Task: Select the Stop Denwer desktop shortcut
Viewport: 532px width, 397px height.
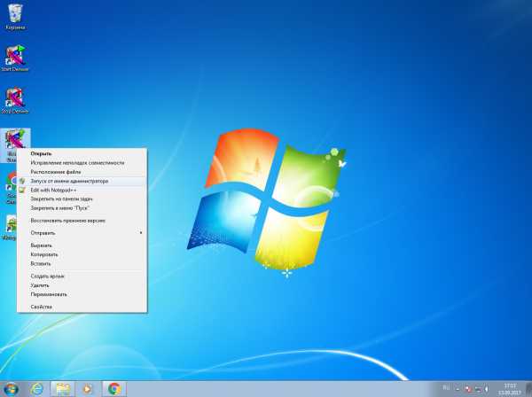Action: coord(15,101)
